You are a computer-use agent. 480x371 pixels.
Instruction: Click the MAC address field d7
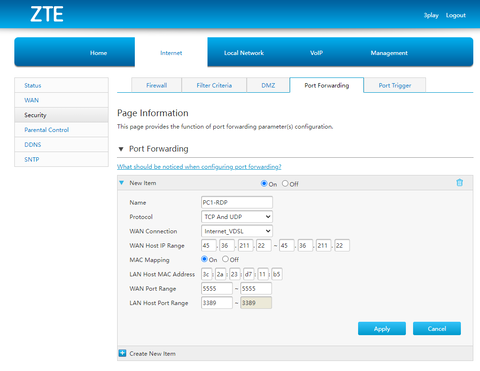(248, 274)
